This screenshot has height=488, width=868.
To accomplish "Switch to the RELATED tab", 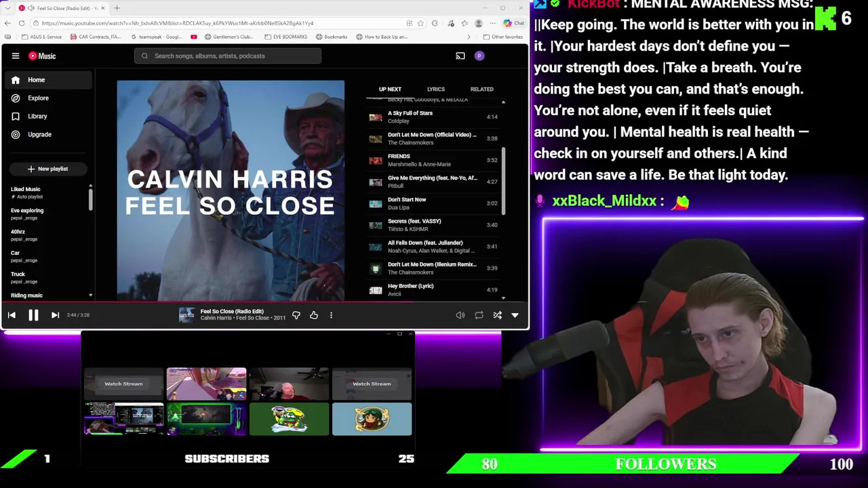I will coord(482,89).
